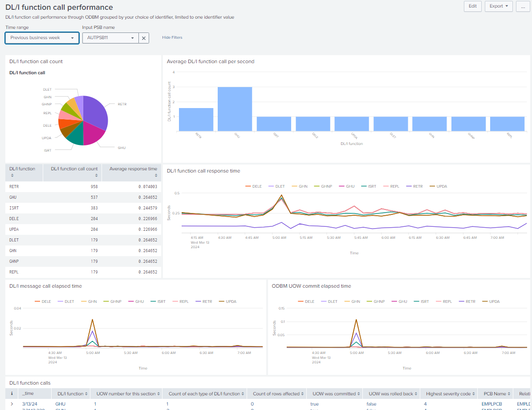Click the GHU bar in the bar chart
This screenshot has width=532, height=410.
point(235,109)
